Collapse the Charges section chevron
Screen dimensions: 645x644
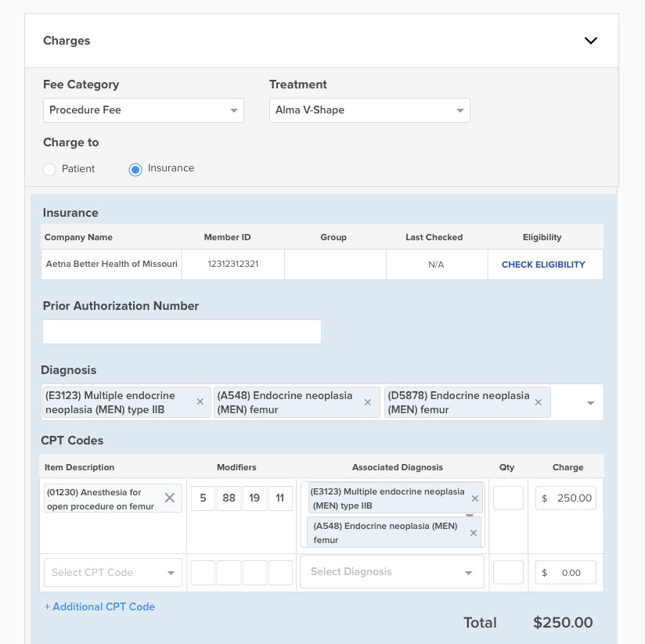pos(591,41)
